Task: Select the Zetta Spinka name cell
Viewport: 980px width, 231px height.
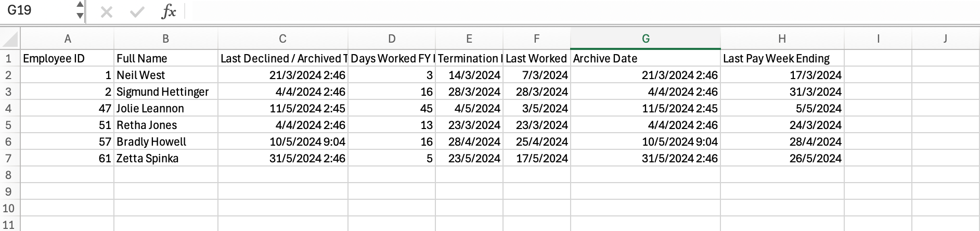Action: click(165, 158)
